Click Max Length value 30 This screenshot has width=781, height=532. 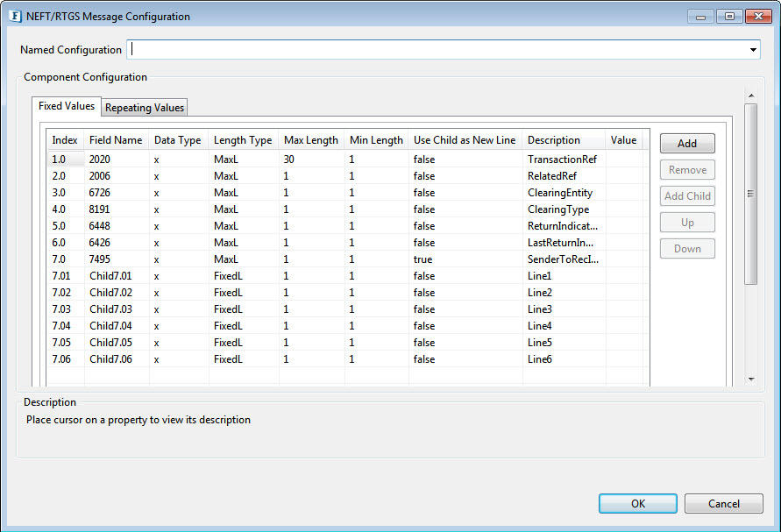[x=289, y=160]
